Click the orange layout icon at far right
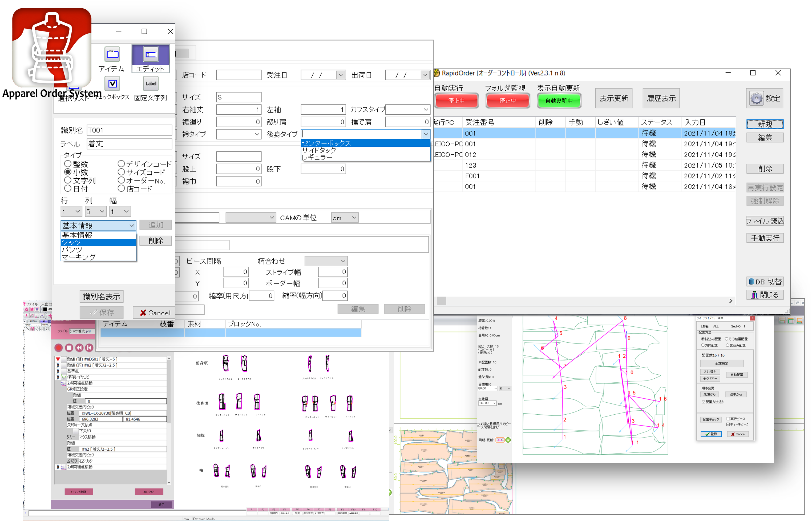The height and width of the screenshot is (521, 812). [x=799, y=320]
